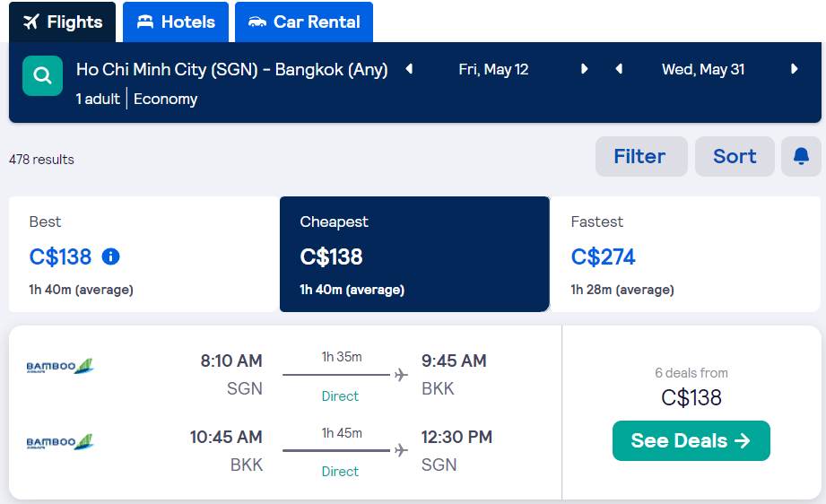Viewport: 826px width, 504px height.
Task: Select the Flights tab
Action: click(x=62, y=22)
